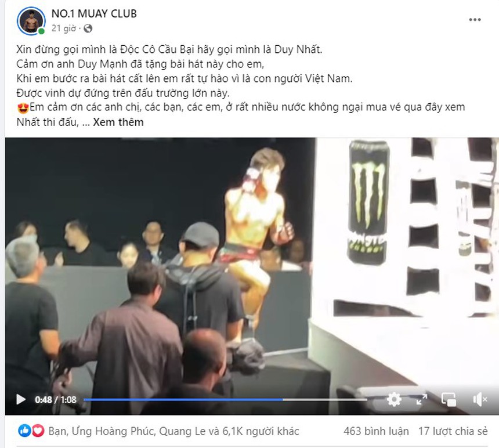The width and height of the screenshot is (499, 448).
Task: Seek on the video progress bar
Action: pyautogui.click(x=225, y=399)
